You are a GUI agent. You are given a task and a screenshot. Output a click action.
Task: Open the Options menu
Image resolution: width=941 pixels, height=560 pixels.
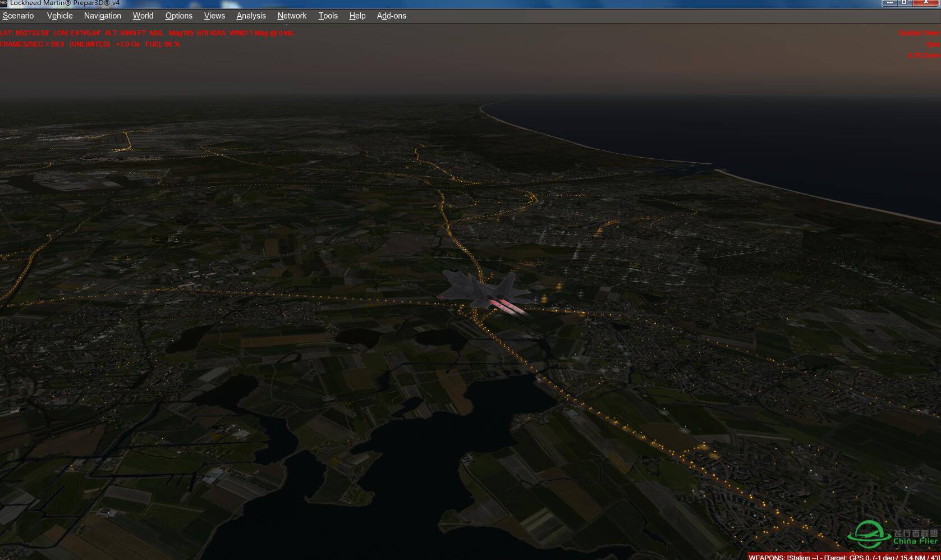click(x=178, y=16)
